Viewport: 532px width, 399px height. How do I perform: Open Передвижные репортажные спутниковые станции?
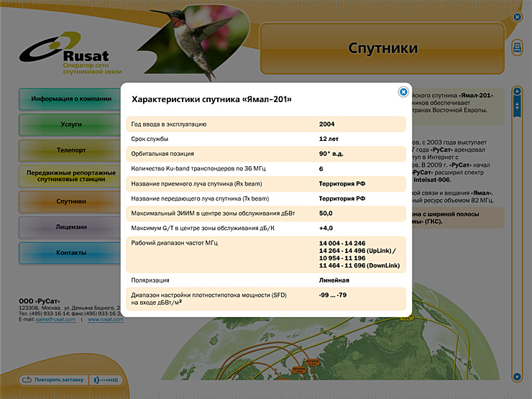click(71, 176)
